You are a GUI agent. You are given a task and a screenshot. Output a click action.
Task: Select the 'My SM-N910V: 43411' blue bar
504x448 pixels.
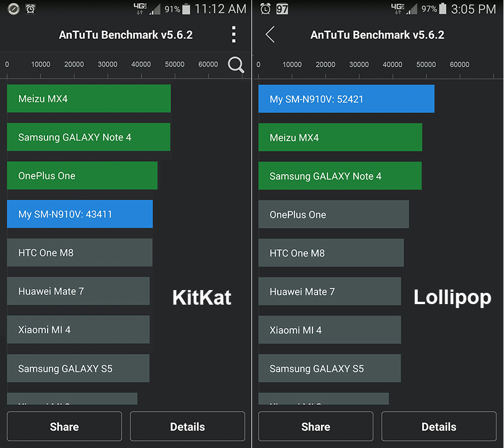pyautogui.click(x=80, y=214)
